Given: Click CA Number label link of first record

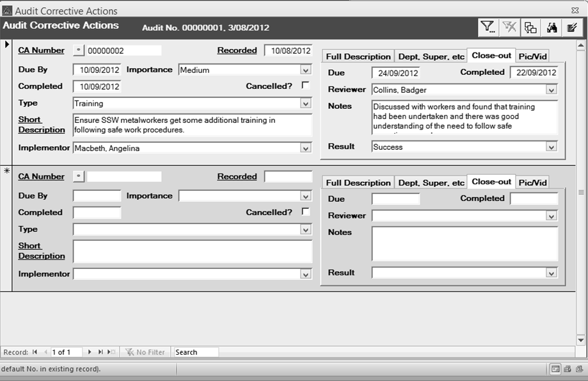Looking at the screenshot, I should pos(41,51).
